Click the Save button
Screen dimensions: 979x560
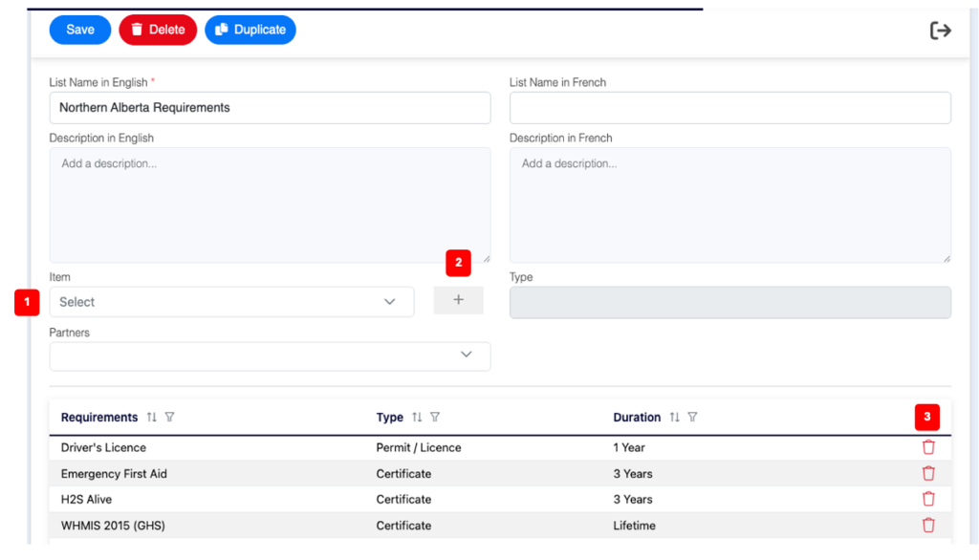point(80,30)
